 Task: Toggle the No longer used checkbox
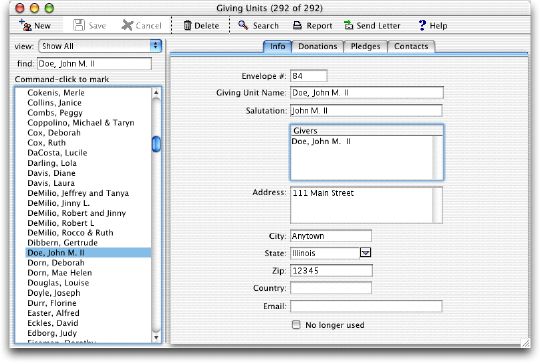coord(296,325)
